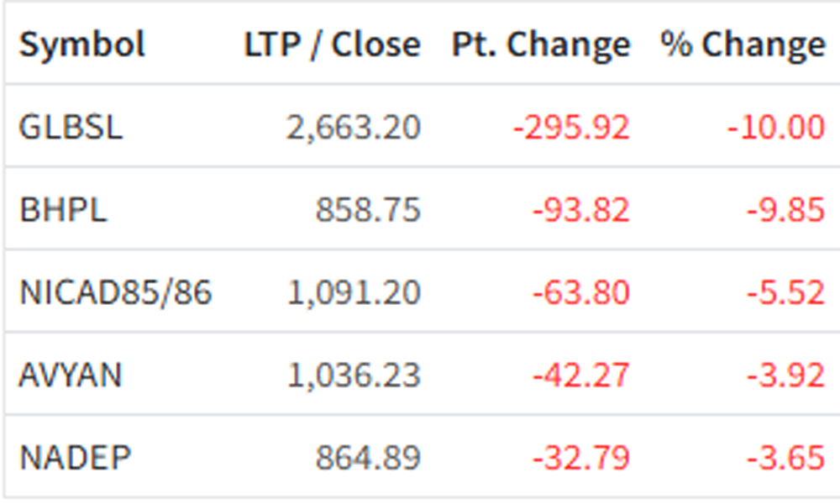The image size is (840, 504).
Task: Click NADEP percent change -3.65
Action: tap(785, 457)
